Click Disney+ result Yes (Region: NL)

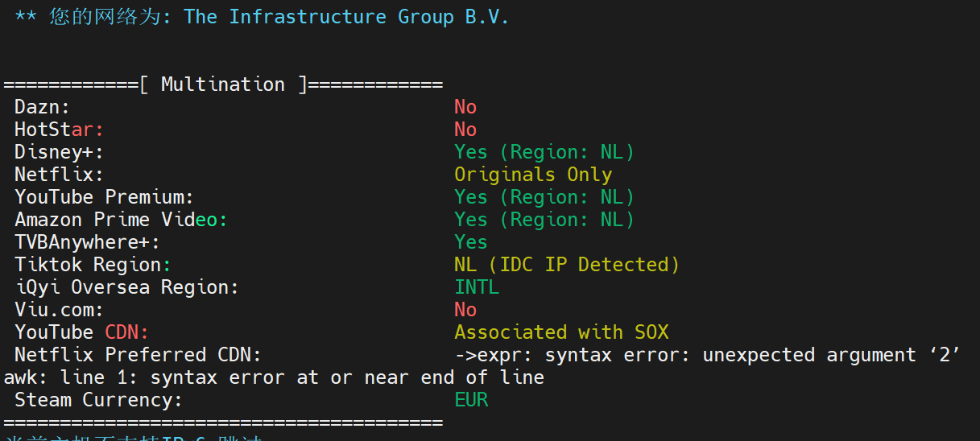544,152
